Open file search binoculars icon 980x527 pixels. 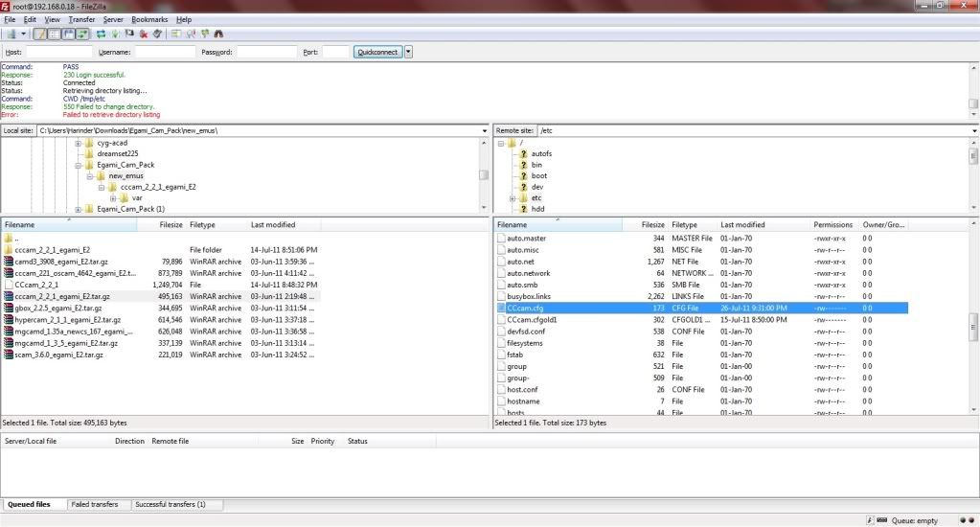pyautogui.click(x=218, y=34)
